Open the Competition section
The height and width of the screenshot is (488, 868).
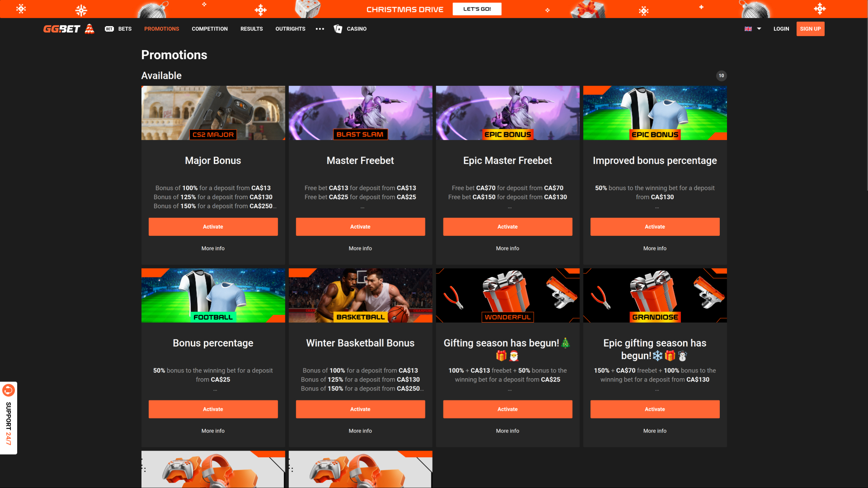[209, 28]
